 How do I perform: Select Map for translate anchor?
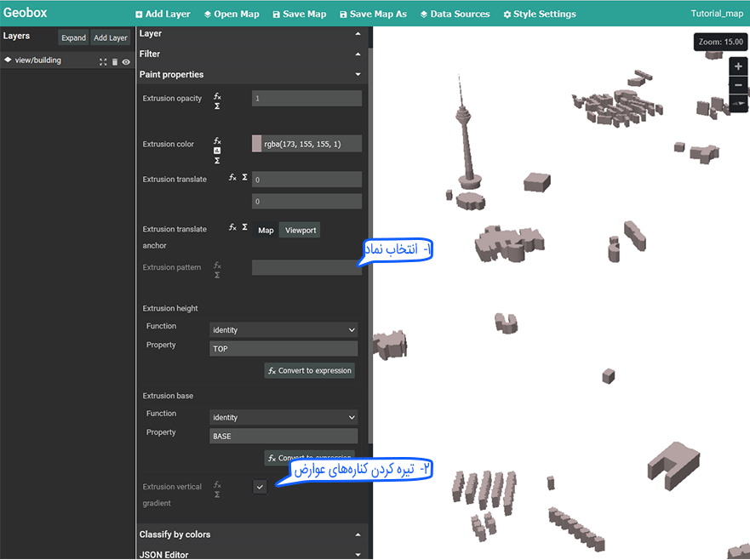pos(266,231)
